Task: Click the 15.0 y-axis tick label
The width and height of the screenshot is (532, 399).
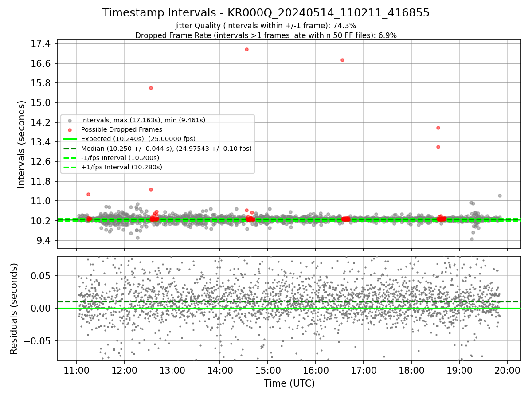Action: pyautogui.click(x=42, y=103)
